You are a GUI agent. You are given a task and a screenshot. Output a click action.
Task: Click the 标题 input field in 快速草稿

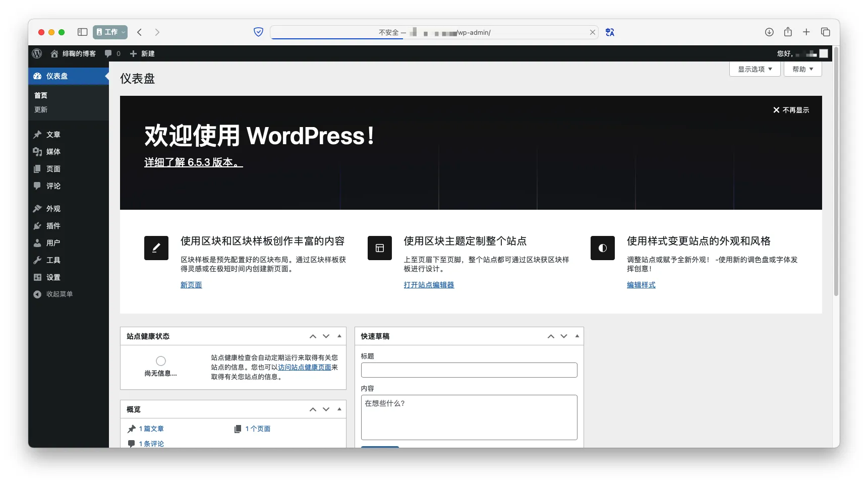pos(469,370)
